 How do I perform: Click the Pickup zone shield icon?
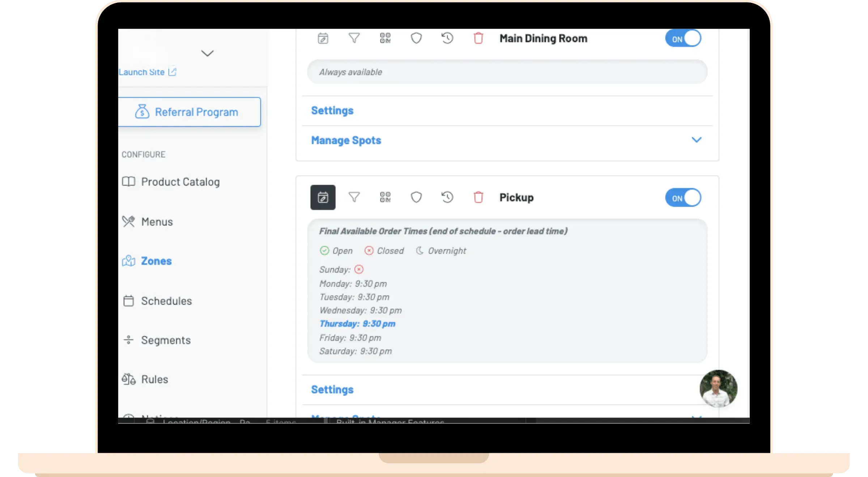pos(416,197)
